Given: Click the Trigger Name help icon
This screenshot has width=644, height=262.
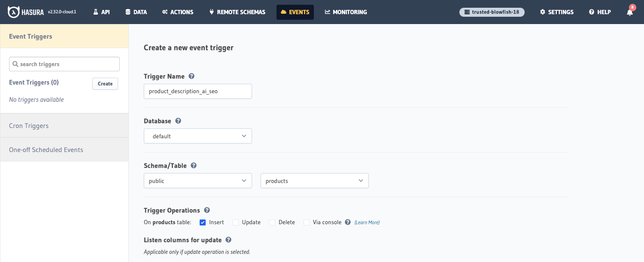Looking at the screenshot, I should tap(191, 76).
